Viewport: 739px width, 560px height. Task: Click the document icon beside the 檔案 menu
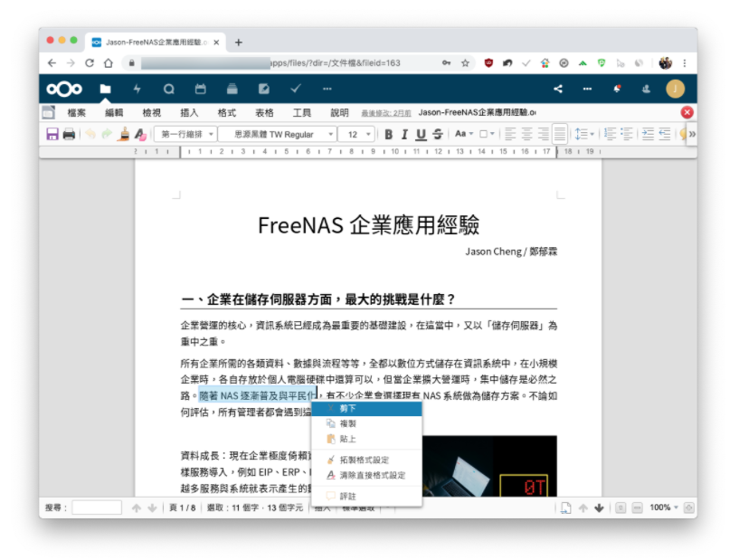coord(48,112)
